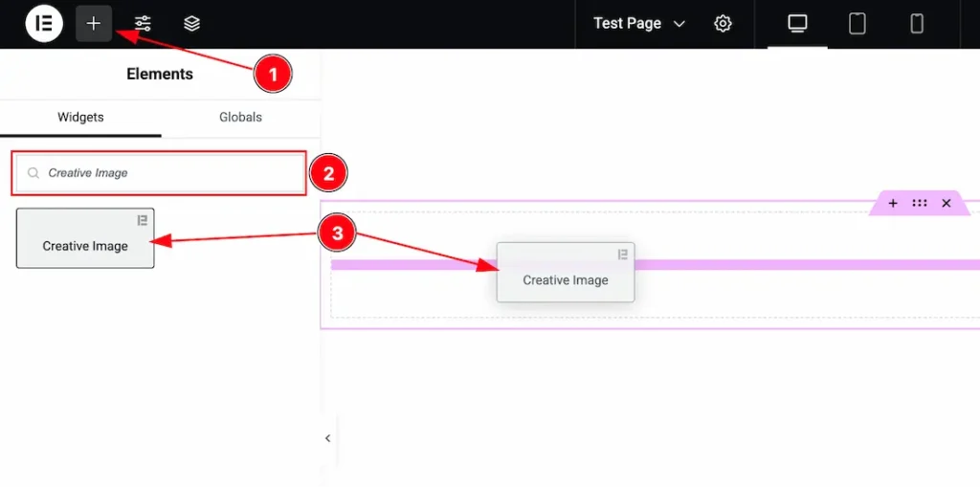Image resolution: width=980 pixels, height=487 pixels.
Task: Click the widget search field
Action: coord(163,173)
